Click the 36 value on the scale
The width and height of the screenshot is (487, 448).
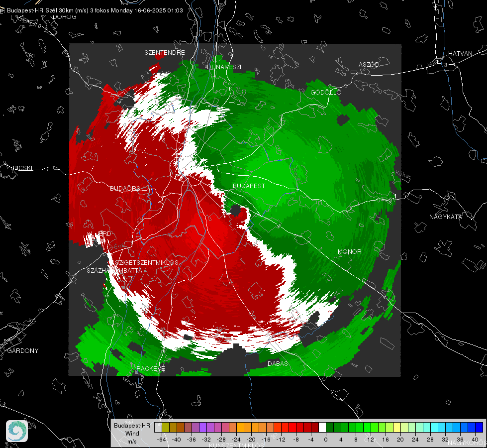(x=460, y=440)
